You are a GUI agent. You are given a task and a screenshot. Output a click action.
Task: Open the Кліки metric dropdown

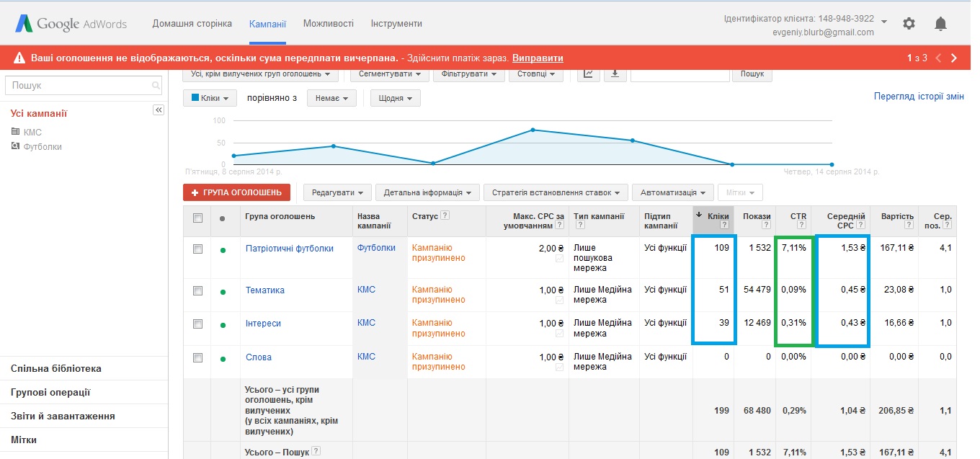pyautogui.click(x=210, y=98)
